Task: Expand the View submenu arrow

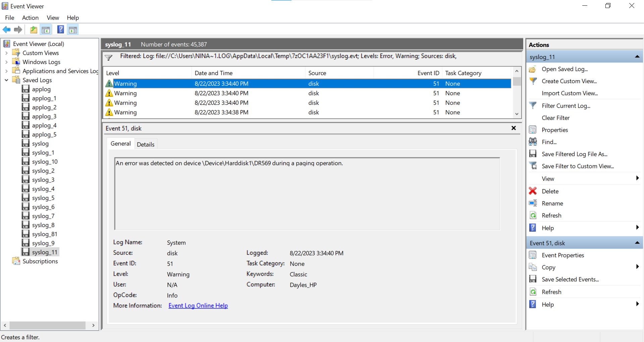Action: [x=637, y=178]
